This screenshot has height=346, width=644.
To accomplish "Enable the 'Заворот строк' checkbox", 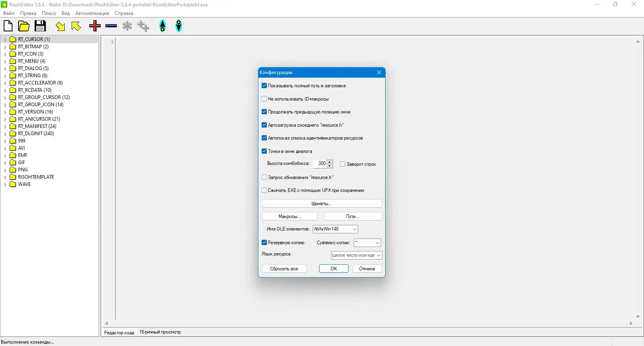I will click(x=343, y=164).
